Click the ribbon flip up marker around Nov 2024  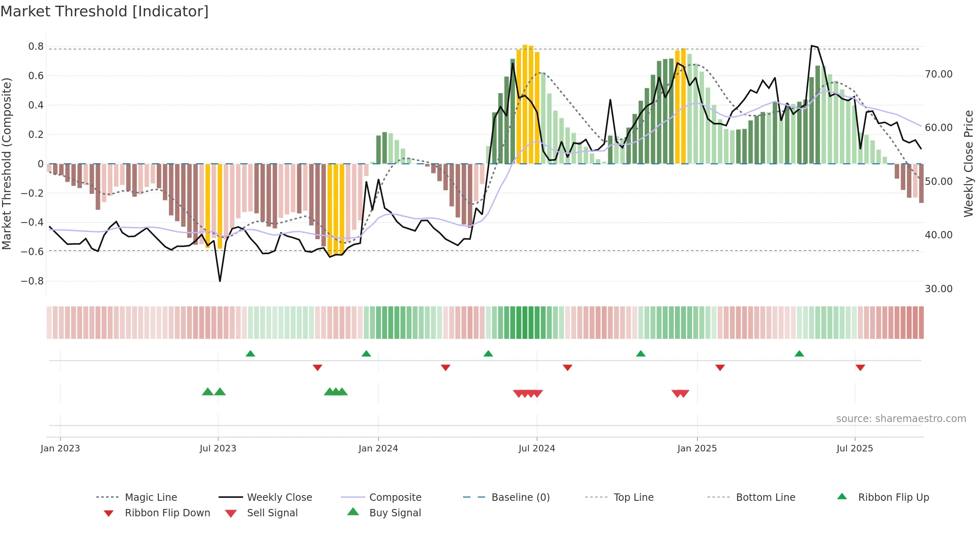[x=641, y=353]
